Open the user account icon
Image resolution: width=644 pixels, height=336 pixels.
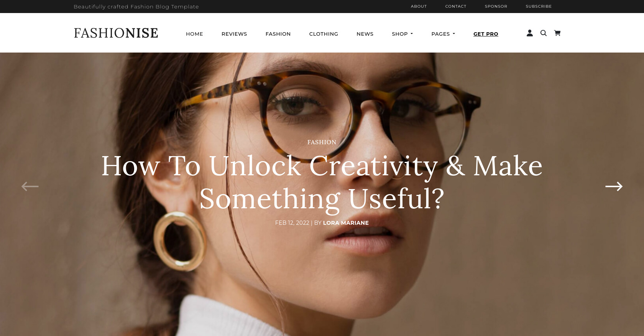(x=530, y=33)
